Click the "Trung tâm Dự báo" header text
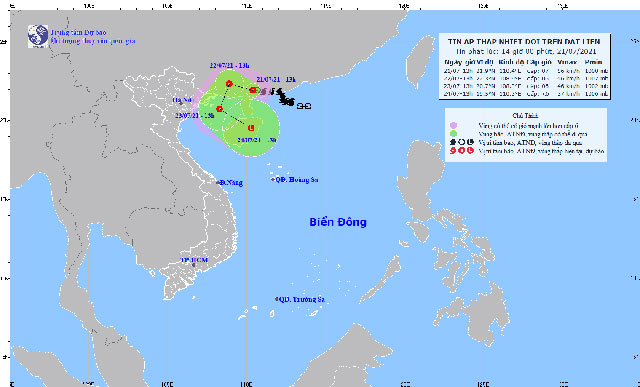Screen dimensions: 640x387 click(x=78, y=32)
